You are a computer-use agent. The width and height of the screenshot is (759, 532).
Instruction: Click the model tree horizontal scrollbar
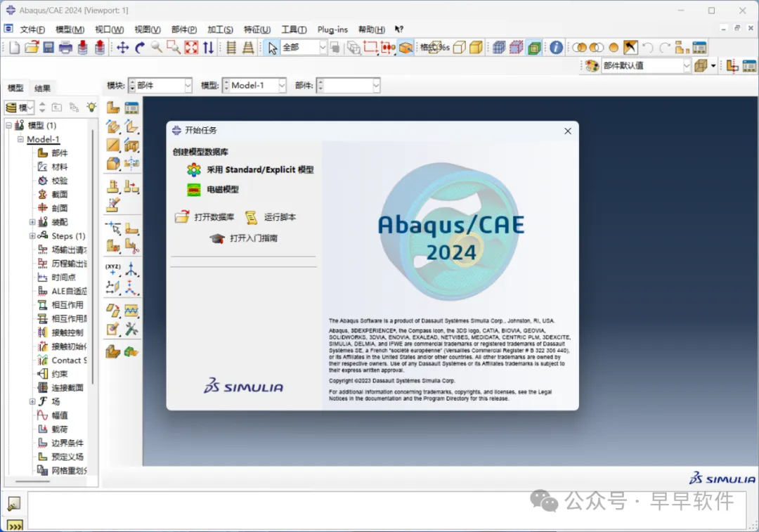(x=32, y=481)
